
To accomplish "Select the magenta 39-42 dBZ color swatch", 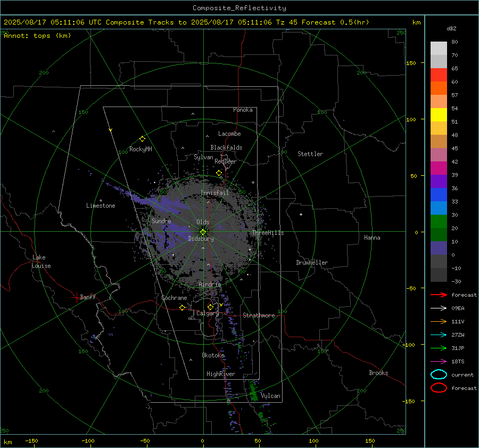I will (439, 168).
